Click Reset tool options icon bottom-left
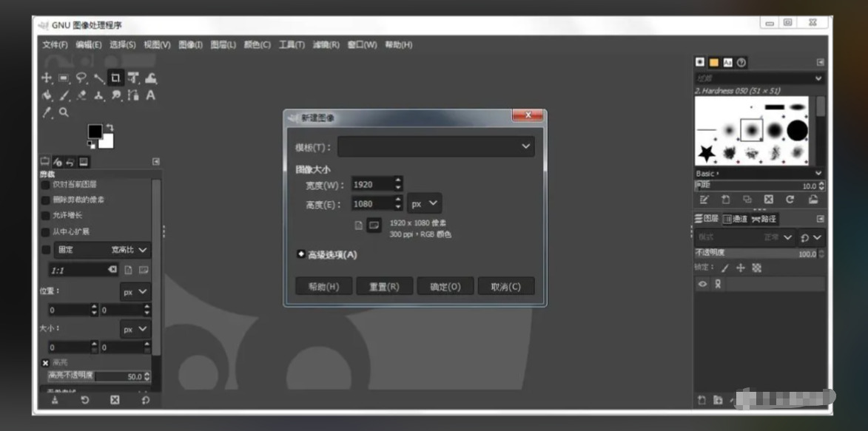This screenshot has height=431, width=868. 145,399
